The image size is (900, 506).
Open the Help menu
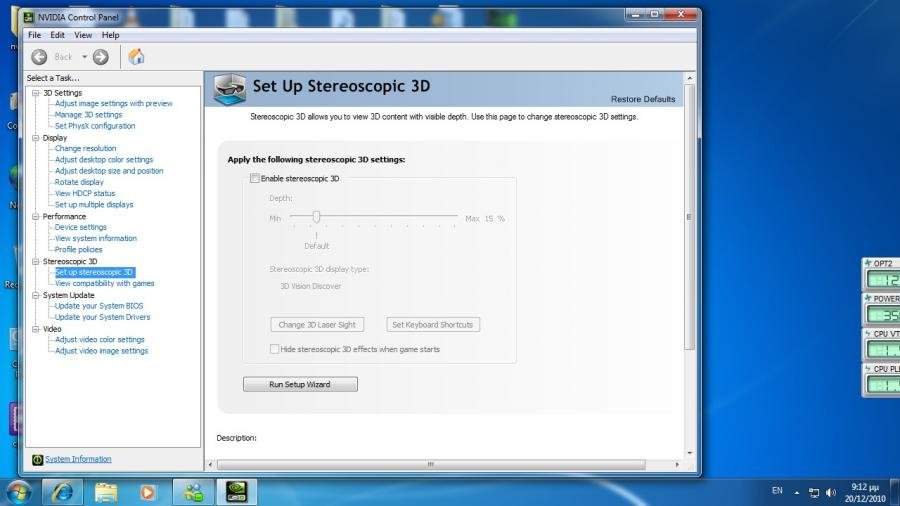pyautogui.click(x=110, y=35)
